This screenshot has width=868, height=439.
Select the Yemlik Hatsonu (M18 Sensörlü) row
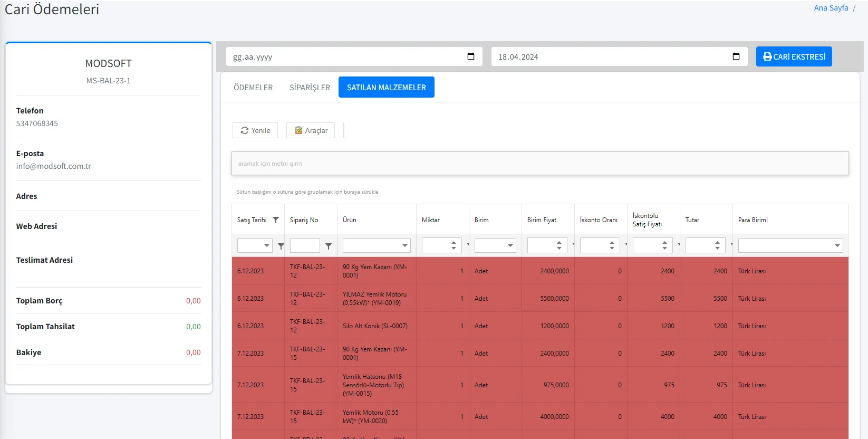540,385
